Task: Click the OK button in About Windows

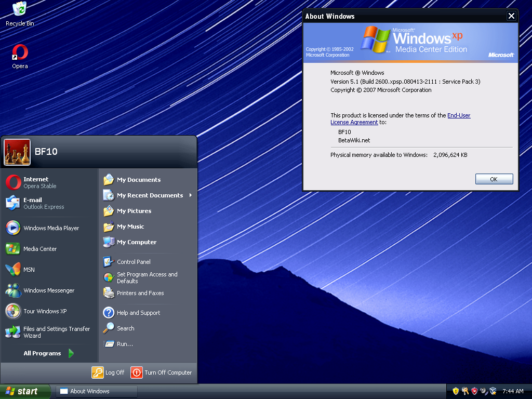Action: click(494, 179)
